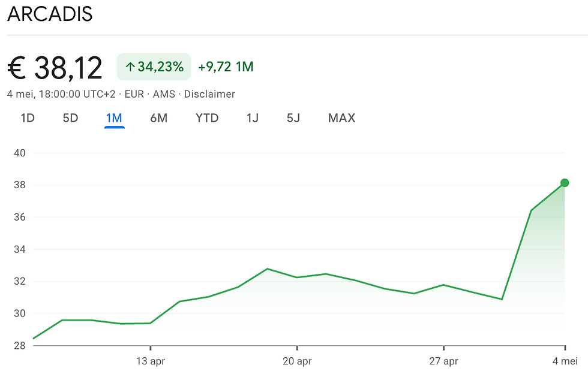
Task: Click the upward arrow in percentage badge
Action: click(130, 67)
